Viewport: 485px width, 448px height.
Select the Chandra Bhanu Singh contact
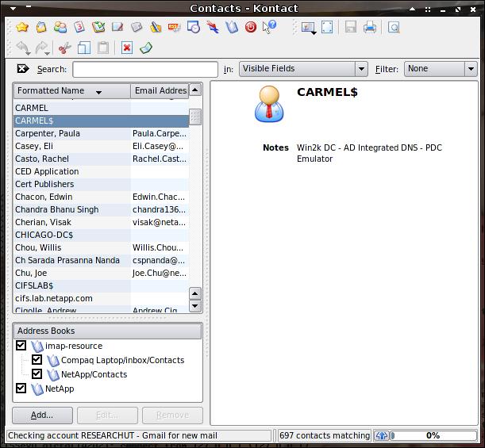pyautogui.click(x=101, y=209)
